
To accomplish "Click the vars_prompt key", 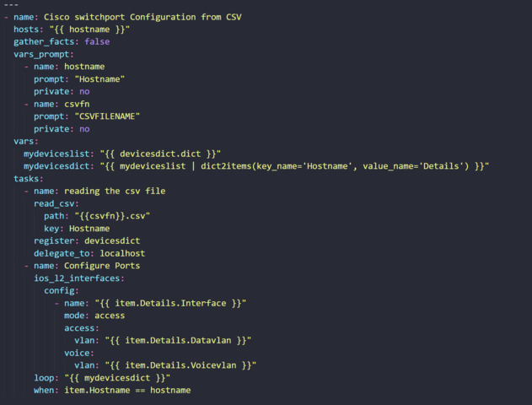I will (x=43, y=53).
